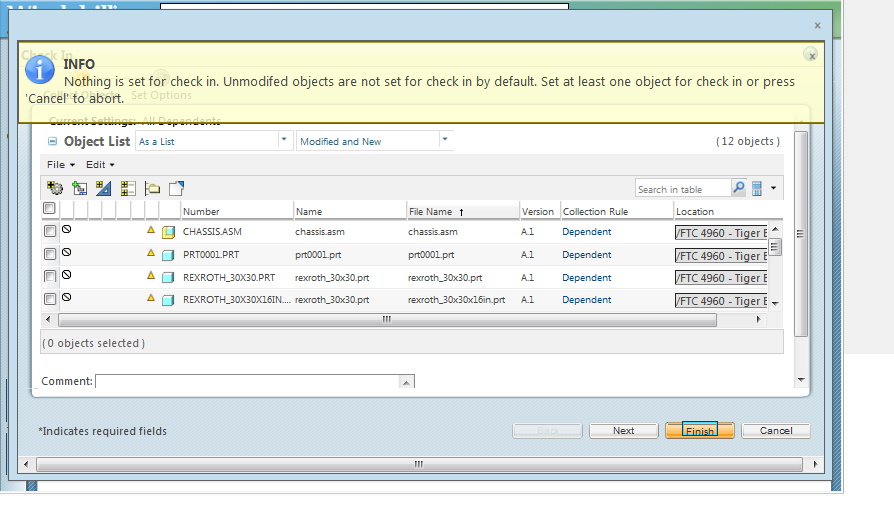
Task: Click the magnifier search in table icon
Action: [738, 187]
